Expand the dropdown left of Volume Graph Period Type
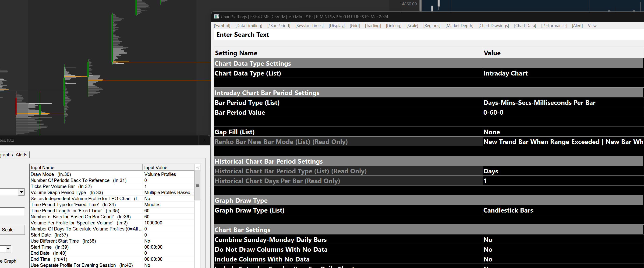The height and width of the screenshot is (268, 644). pyautogui.click(x=21, y=192)
